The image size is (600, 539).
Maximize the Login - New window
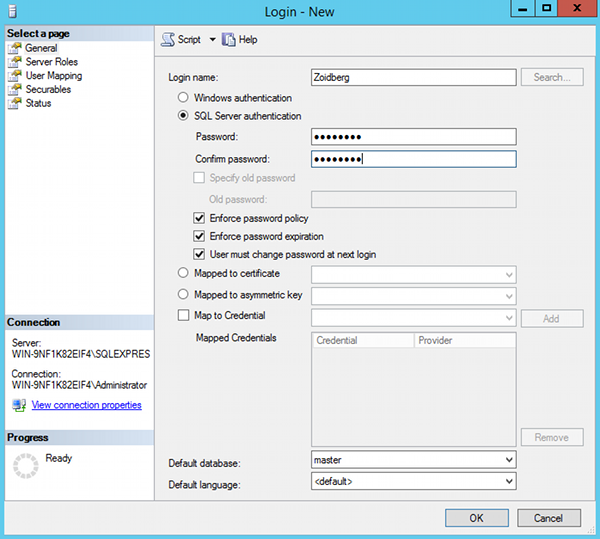coord(546,8)
